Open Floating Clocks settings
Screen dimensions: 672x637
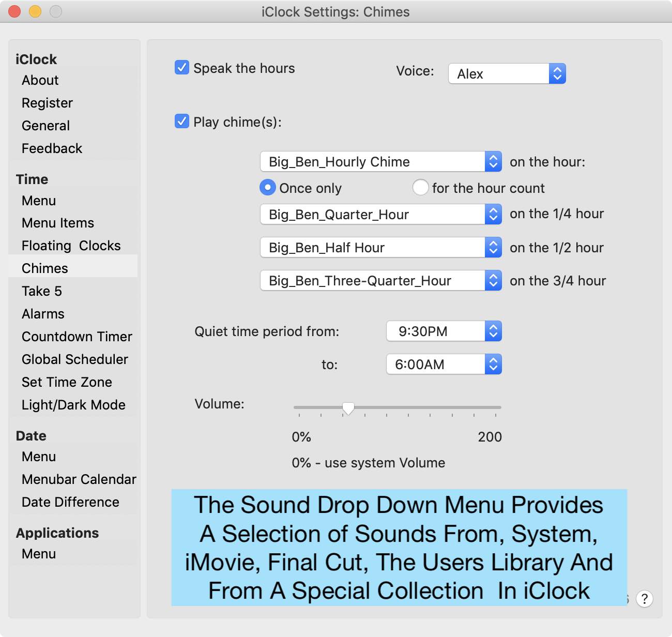click(71, 246)
